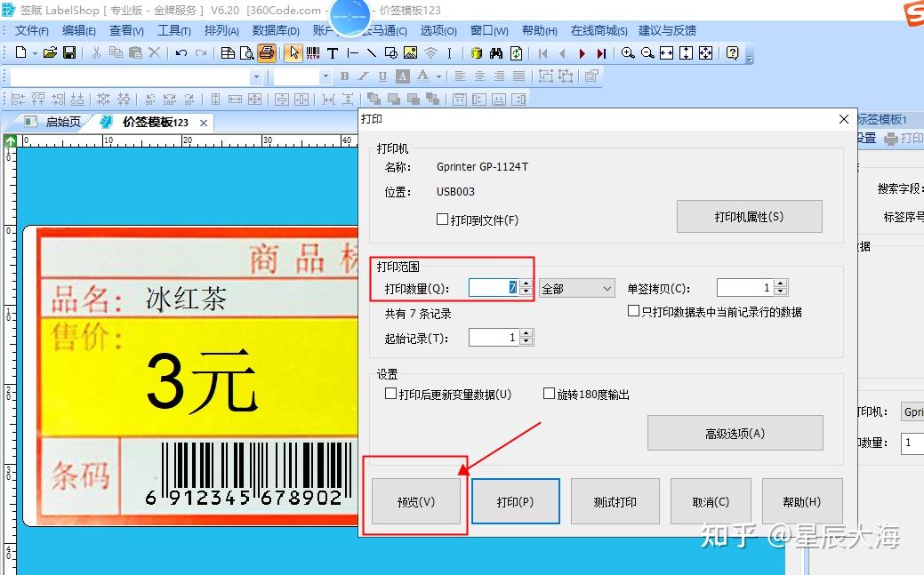924x575 pixels.
Task: Open the font color dropdown arrow
Action: click(438, 76)
